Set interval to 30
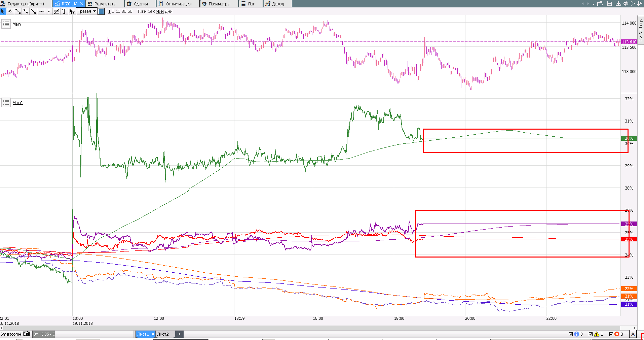Viewport: 644px width, 340px height. tap(124, 11)
